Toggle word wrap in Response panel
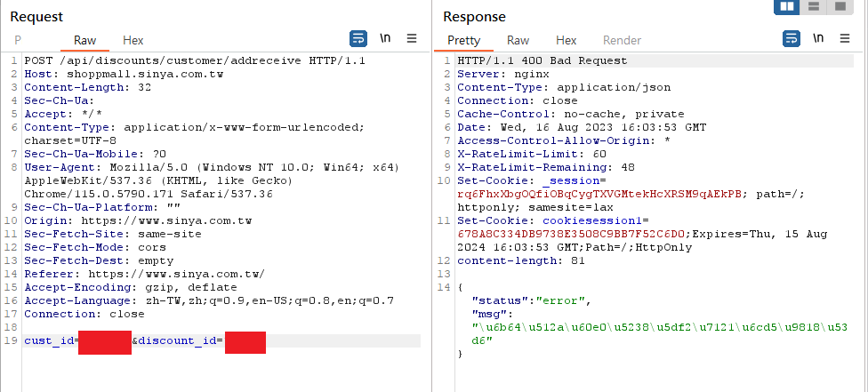Viewport: 868px width, 392px height. tap(791, 39)
